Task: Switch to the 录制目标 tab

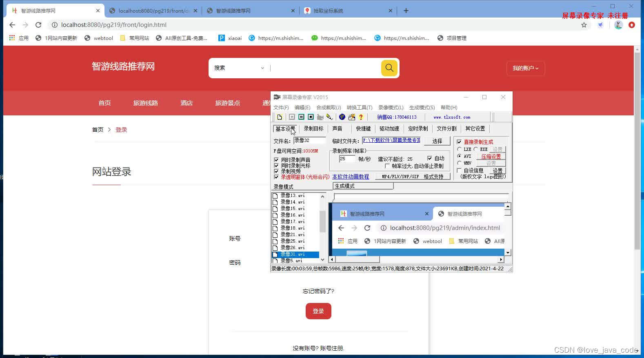Action: point(313,128)
